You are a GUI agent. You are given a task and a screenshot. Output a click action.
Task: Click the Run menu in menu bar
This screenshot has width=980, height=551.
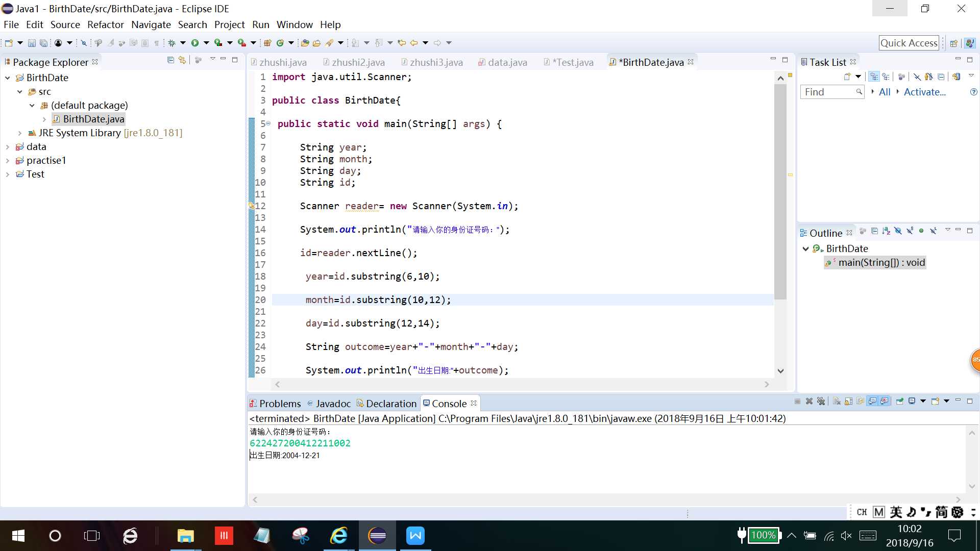[x=260, y=24]
